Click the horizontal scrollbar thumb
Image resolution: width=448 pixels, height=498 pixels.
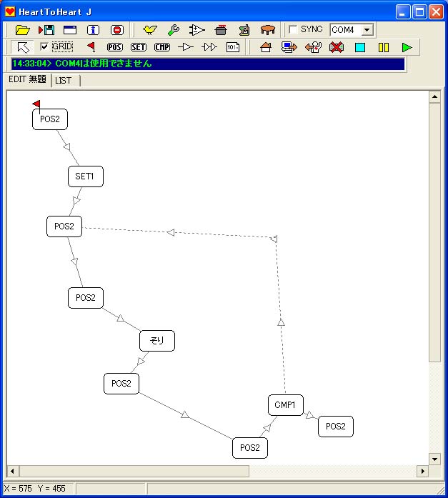point(134,471)
